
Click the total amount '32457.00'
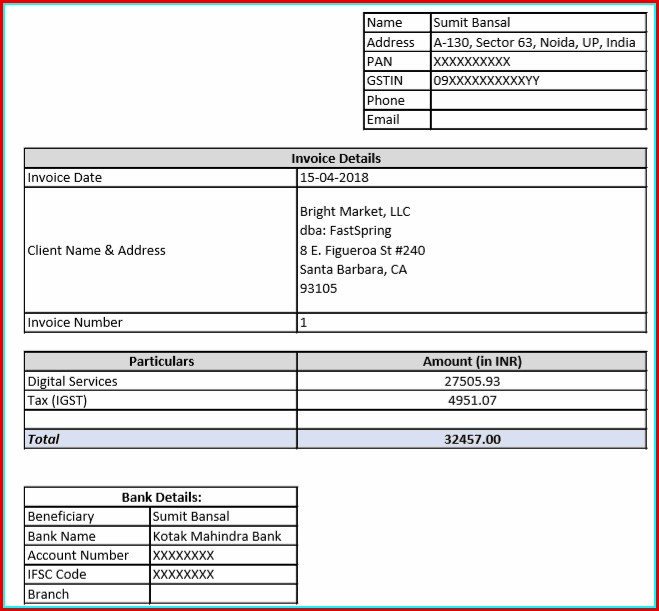pyautogui.click(x=472, y=440)
